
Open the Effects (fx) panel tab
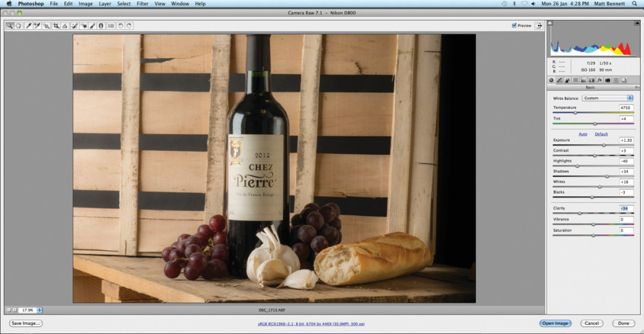point(600,80)
